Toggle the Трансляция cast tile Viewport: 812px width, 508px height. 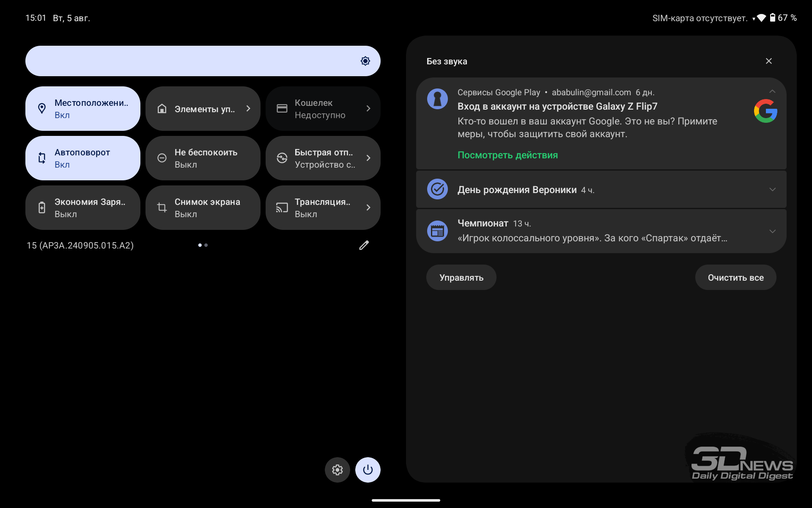(x=323, y=207)
